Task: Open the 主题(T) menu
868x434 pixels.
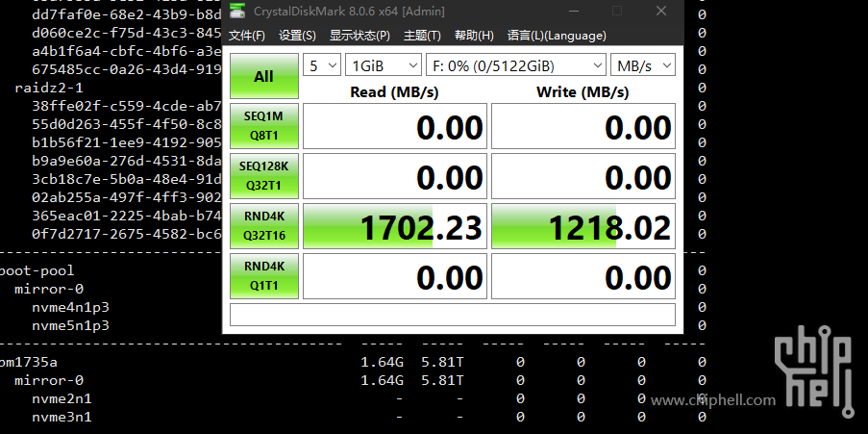Action: pos(422,36)
